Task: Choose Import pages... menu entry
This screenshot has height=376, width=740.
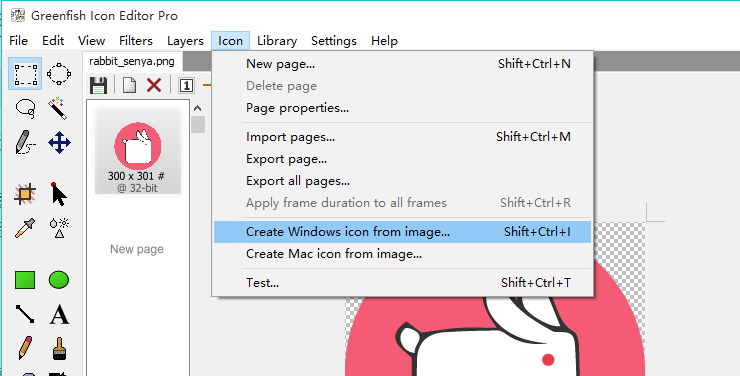Action: 402,137
